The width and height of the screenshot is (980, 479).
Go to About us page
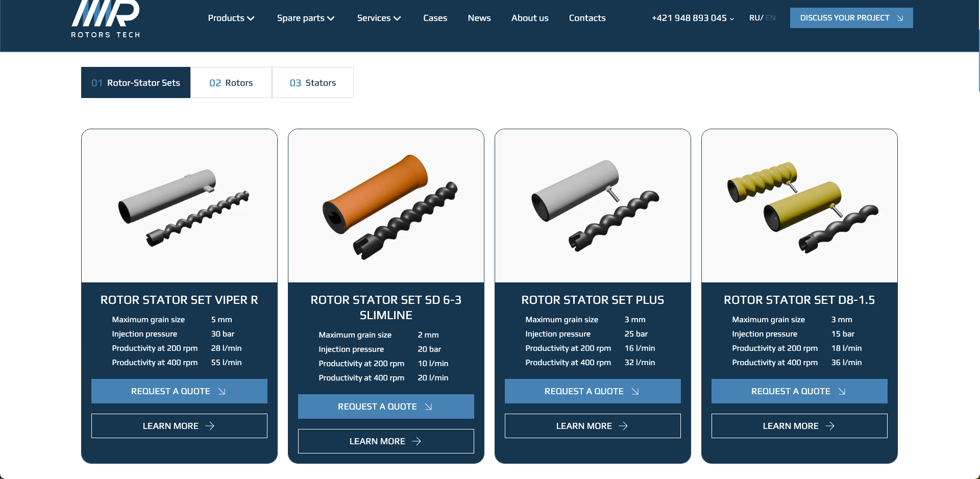click(x=530, y=18)
